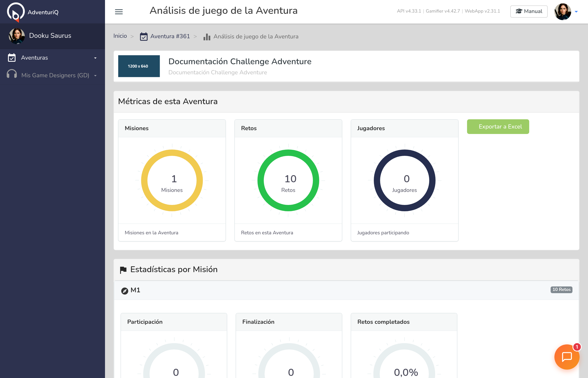Click the Retos completados card header
This screenshot has height=378, width=588.
404,322
